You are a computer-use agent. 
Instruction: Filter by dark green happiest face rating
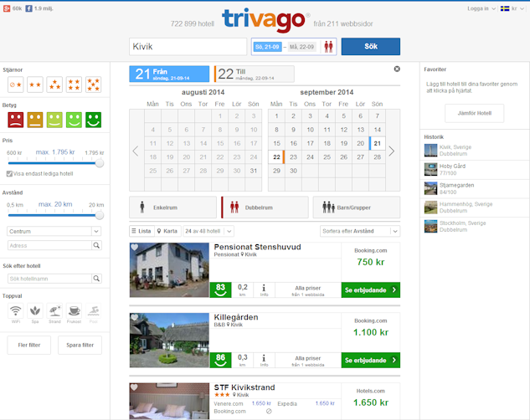(93, 120)
